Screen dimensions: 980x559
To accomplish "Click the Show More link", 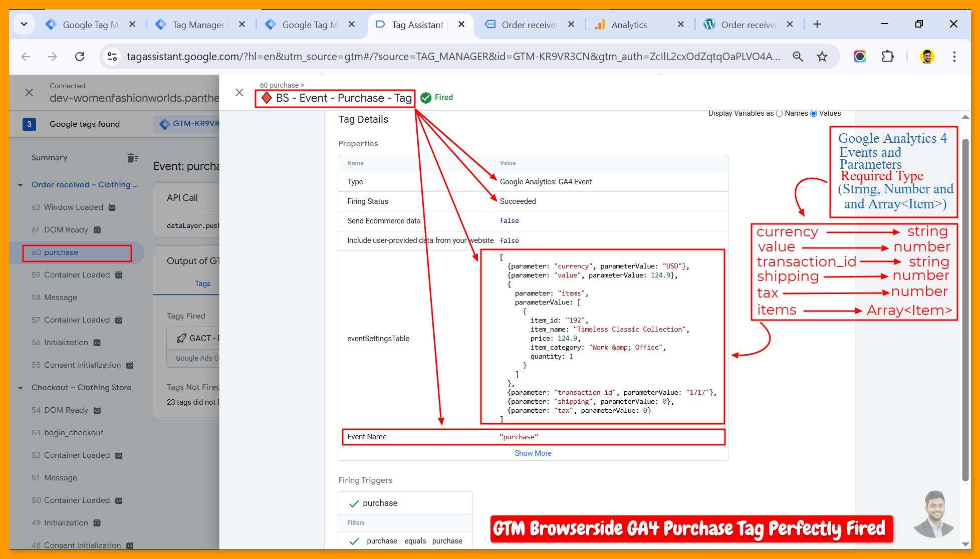I will click(533, 453).
